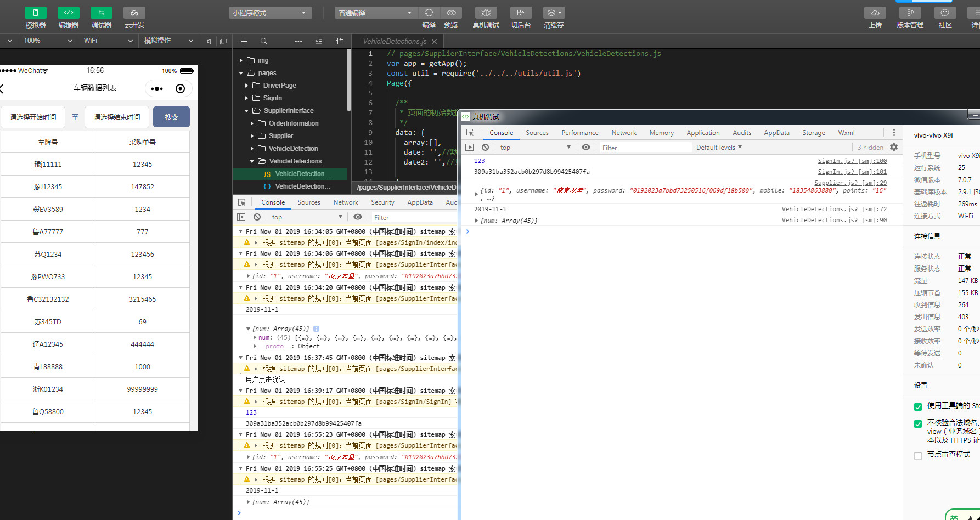Open the 小程序模式 mode dropdown

tap(270, 13)
